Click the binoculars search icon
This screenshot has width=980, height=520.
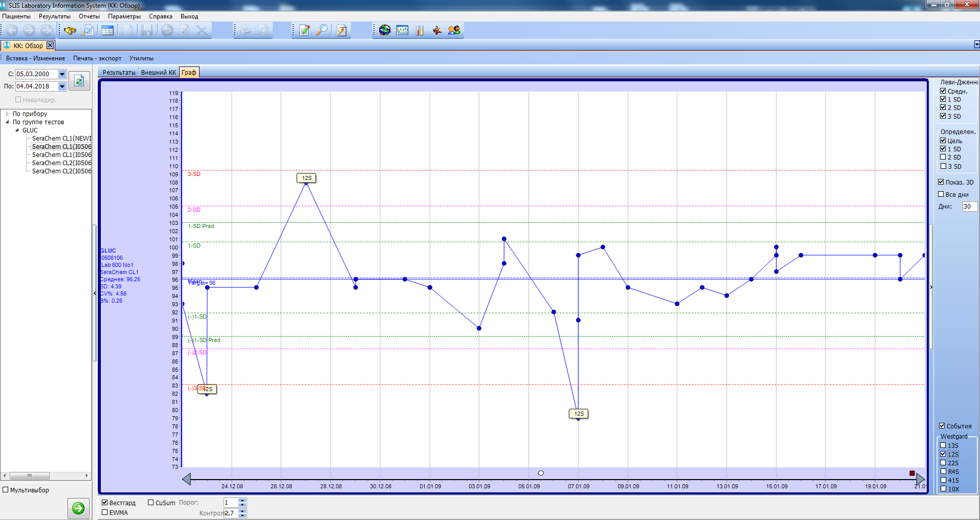(x=70, y=31)
